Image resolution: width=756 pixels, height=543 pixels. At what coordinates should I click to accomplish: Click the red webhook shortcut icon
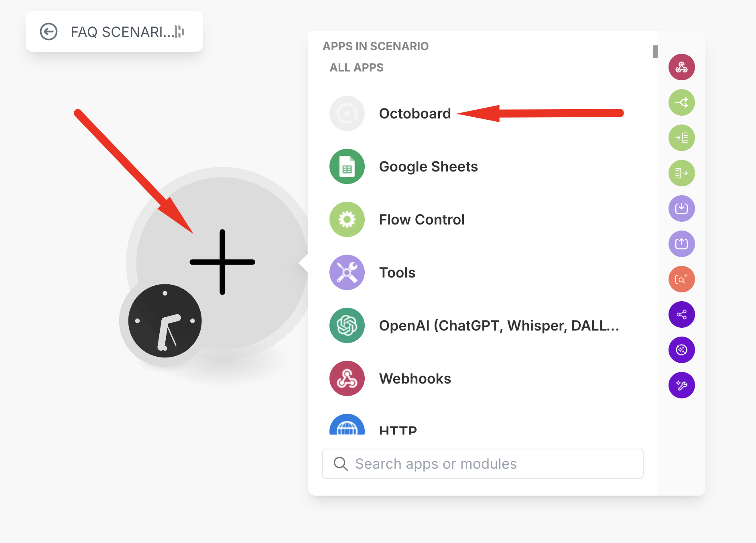pyautogui.click(x=681, y=67)
